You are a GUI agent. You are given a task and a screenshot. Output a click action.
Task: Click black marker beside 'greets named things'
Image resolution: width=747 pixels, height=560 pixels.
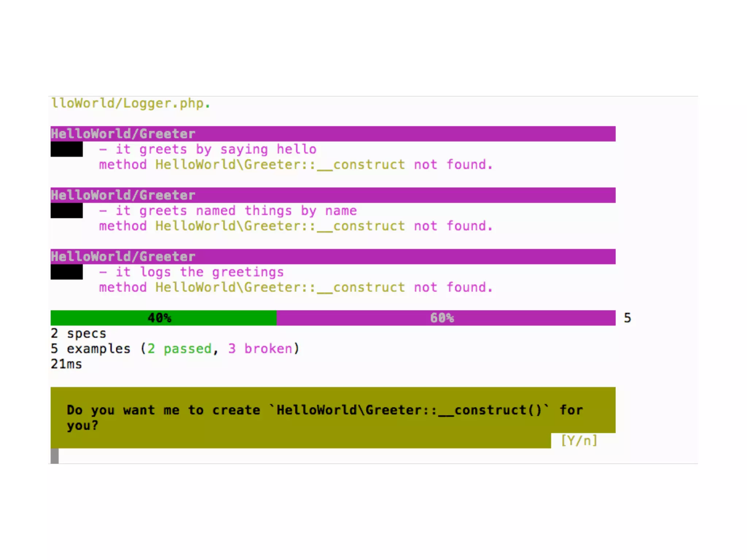67,210
